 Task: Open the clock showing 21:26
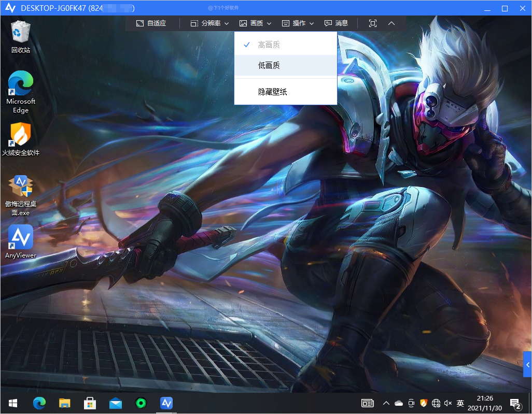pos(485,403)
